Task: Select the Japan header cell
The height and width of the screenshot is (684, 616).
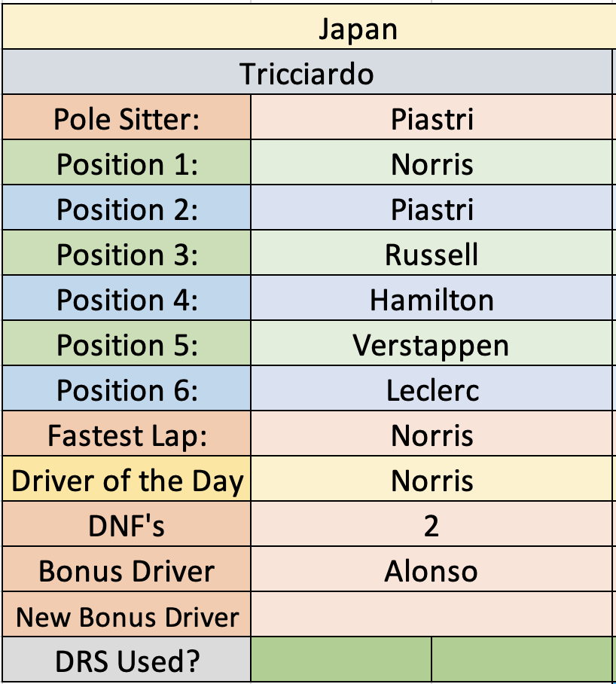Action: click(x=309, y=27)
